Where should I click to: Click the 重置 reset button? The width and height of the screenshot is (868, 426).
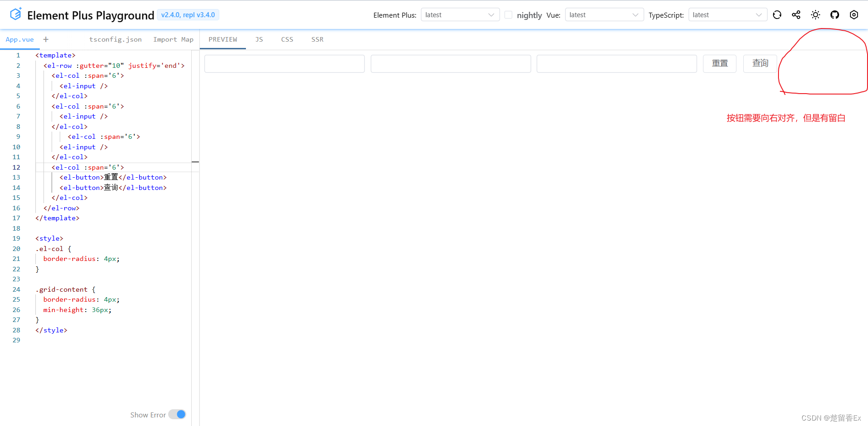point(720,64)
